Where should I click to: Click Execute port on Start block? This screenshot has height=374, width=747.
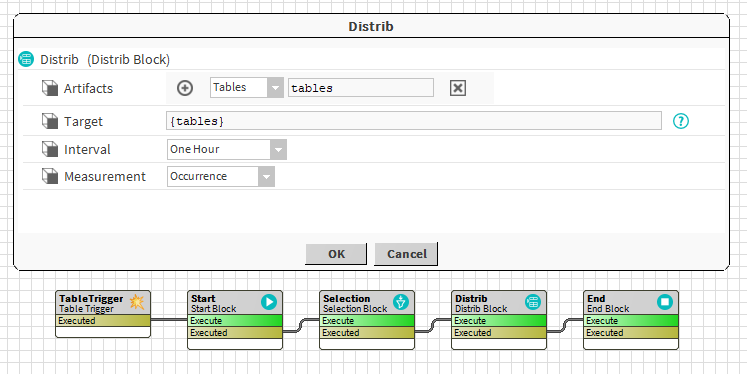pyautogui.click(x=235, y=321)
